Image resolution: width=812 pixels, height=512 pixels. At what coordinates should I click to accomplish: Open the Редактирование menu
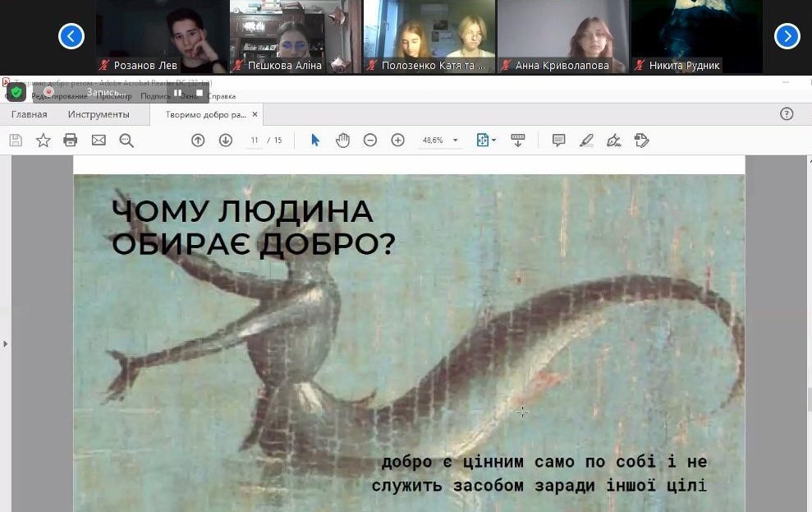[59, 96]
